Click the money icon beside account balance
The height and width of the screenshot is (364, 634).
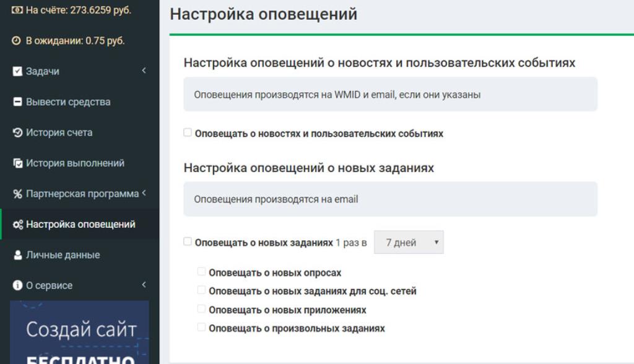tap(17, 11)
